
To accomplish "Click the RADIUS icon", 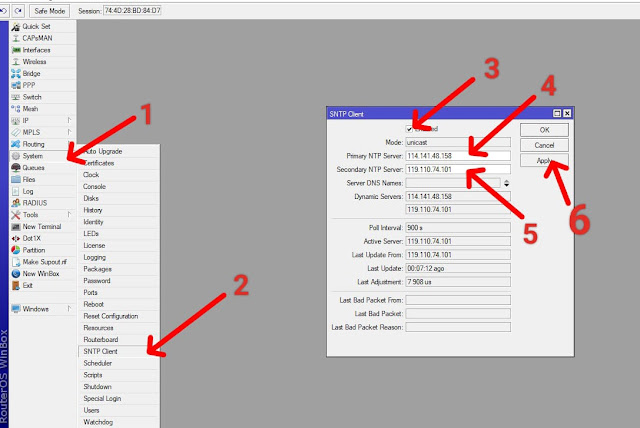I will (16, 203).
